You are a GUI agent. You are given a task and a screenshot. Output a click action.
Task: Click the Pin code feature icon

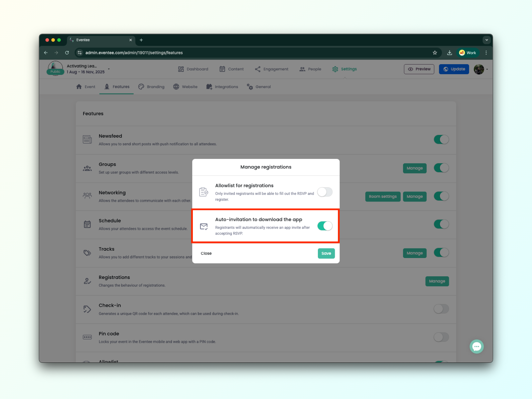[87, 337]
